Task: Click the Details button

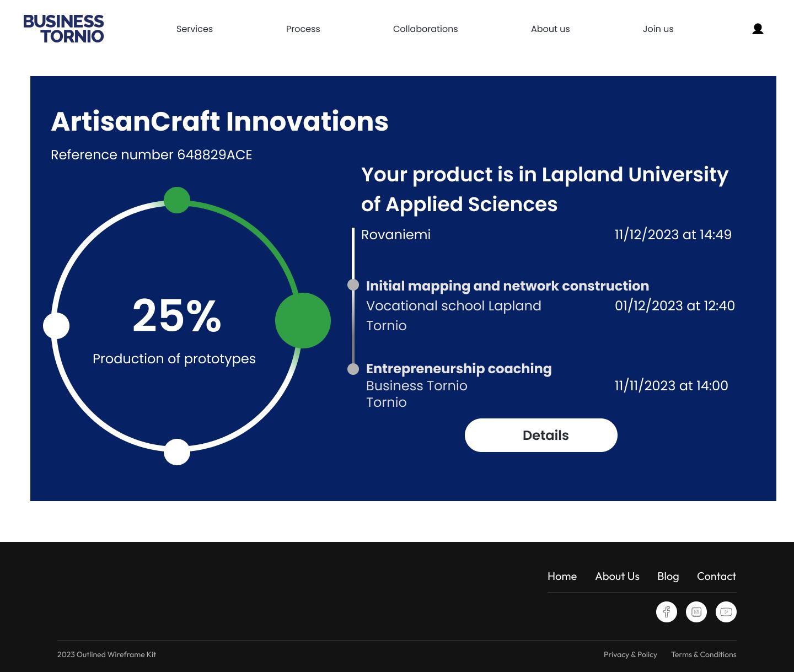Action: coord(541,435)
